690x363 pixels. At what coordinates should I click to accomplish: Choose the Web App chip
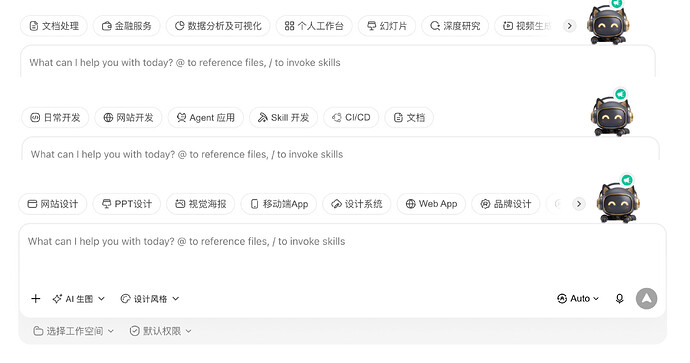[x=431, y=204]
